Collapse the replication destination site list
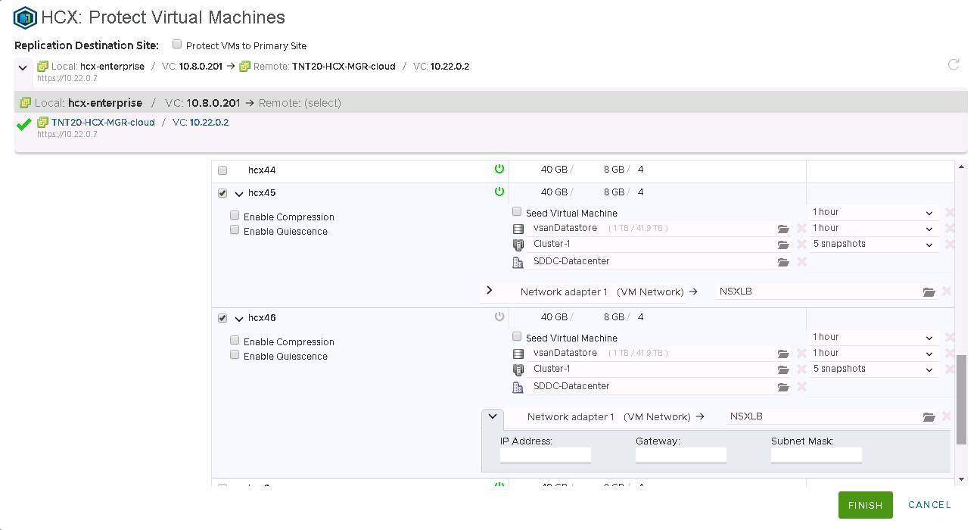This screenshot has height=530, width=980. [x=23, y=67]
